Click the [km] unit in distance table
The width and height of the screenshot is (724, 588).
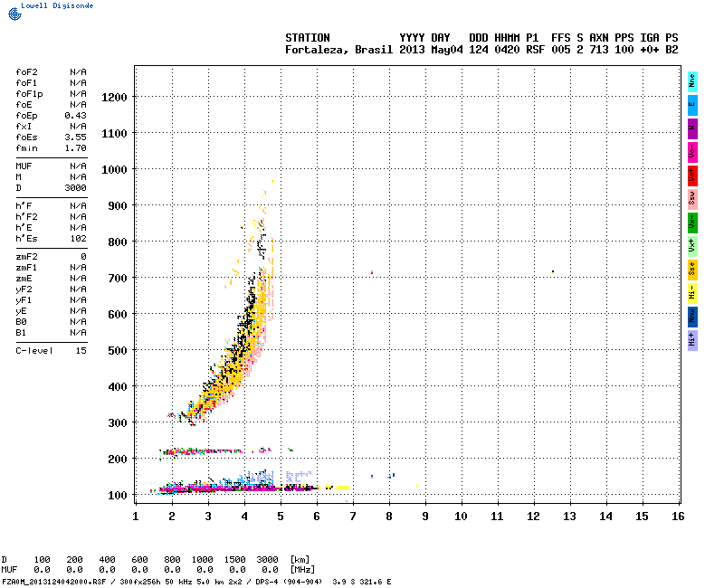[x=300, y=559]
